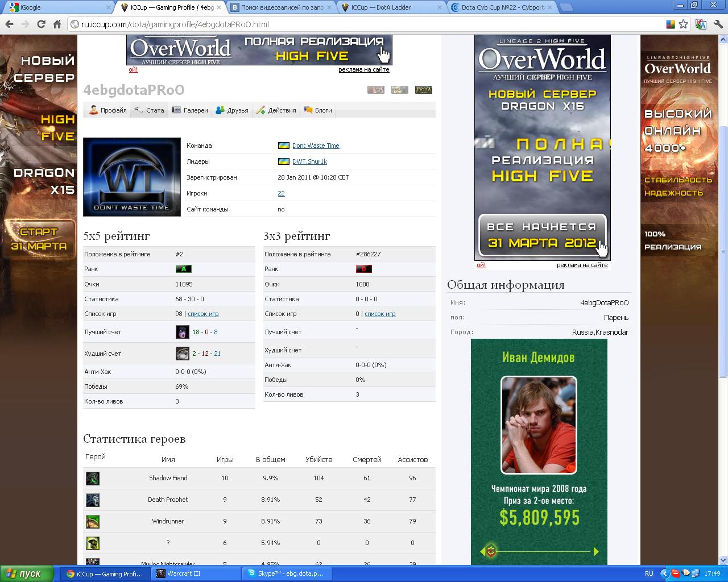Open the Действия tab
Screen dimensions: 728x582
[276, 110]
